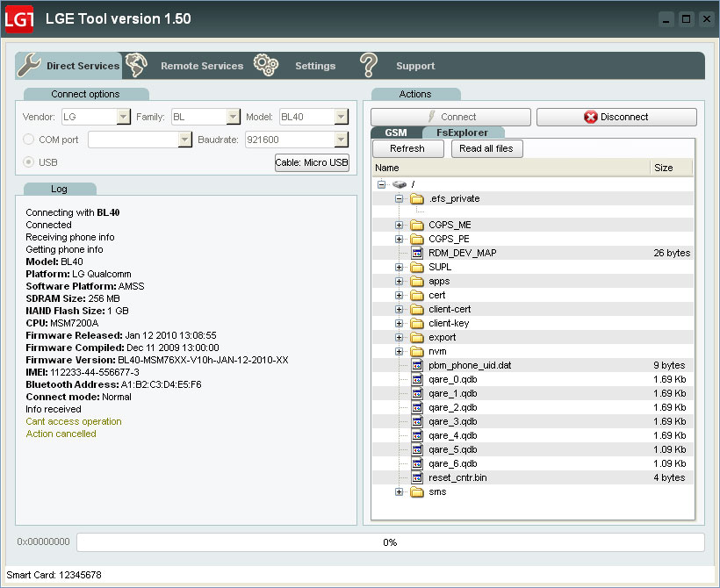The width and height of the screenshot is (720, 588).
Task: Open the Support tab
Action: pos(398,65)
